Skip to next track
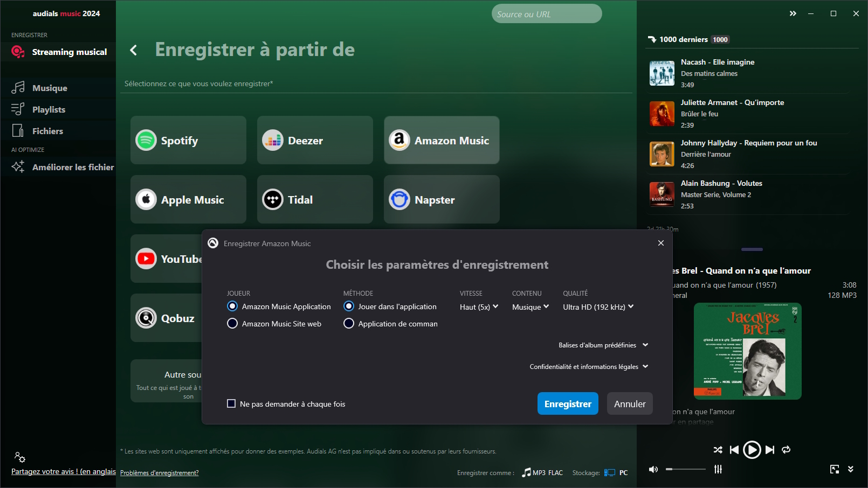 pyautogui.click(x=770, y=450)
